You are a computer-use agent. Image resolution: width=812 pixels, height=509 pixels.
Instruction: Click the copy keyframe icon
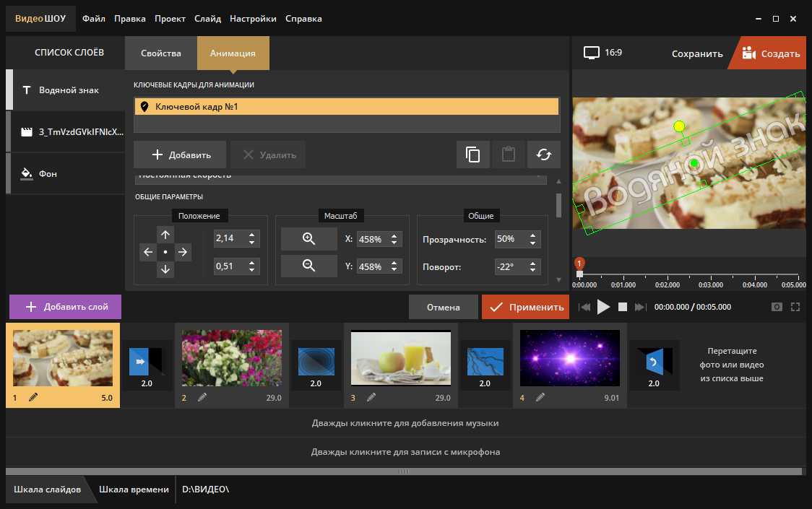(473, 155)
